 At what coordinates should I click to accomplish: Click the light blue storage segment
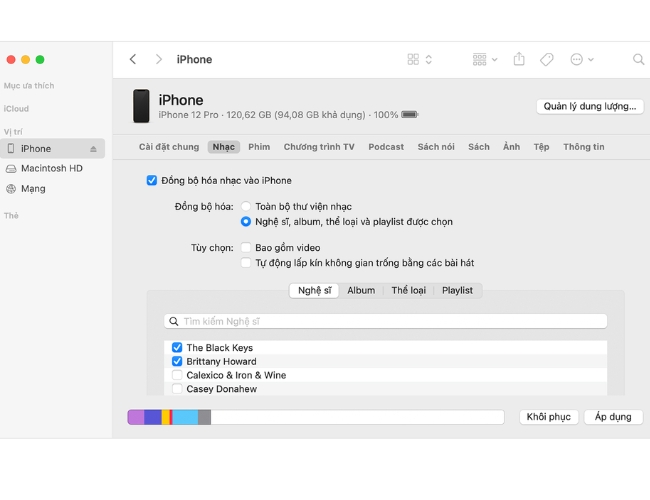tap(185, 417)
